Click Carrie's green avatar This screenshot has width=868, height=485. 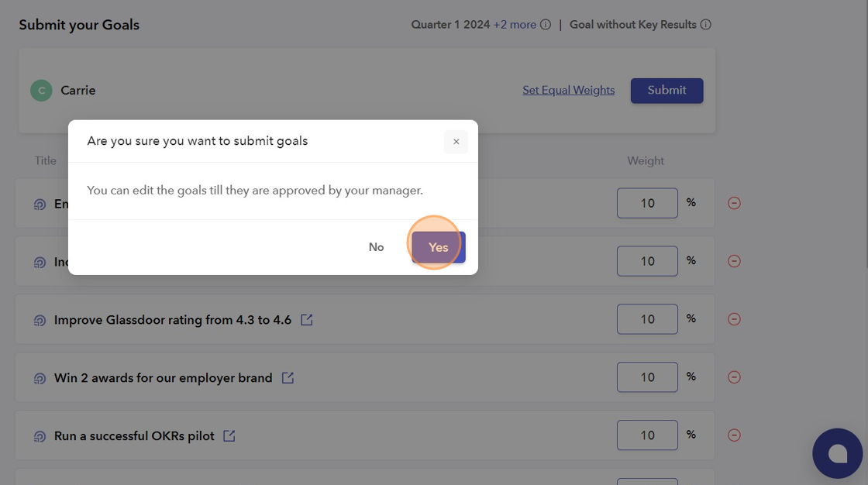pyautogui.click(x=41, y=91)
